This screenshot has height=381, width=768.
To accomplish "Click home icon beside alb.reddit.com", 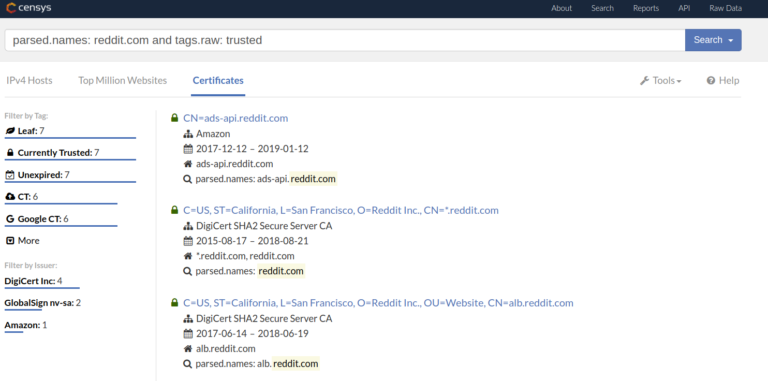I will tap(188, 349).
